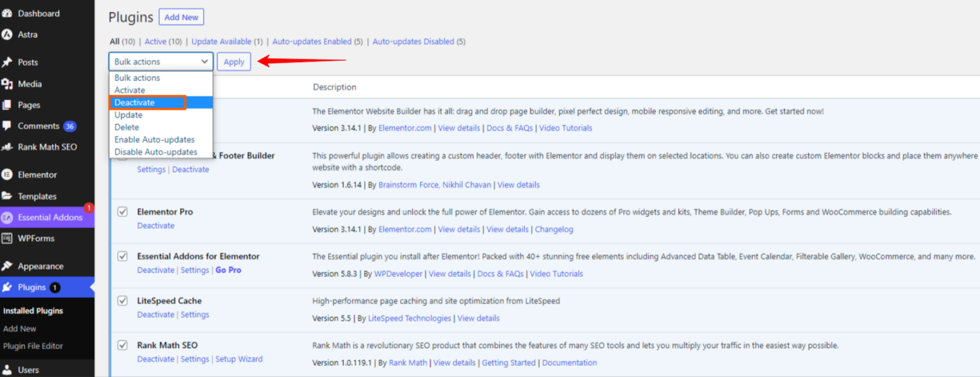Viewport: 980px width, 377px height.
Task: Open Docs & FAQs link for Essential Addons
Action: coord(500,274)
